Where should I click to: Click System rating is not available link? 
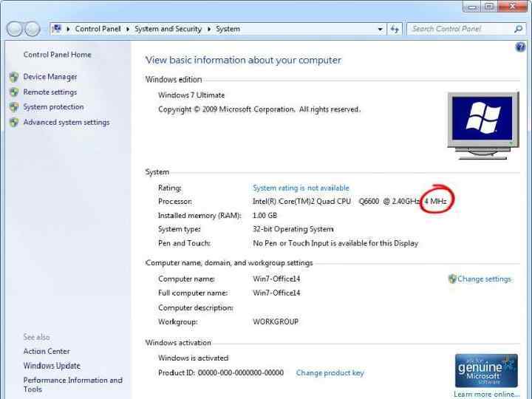pyautogui.click(x=301, y=188)
